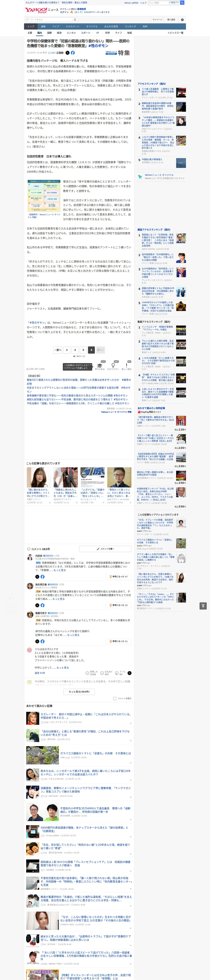
Task: Expand 内田良's comment with もっと見る
Action: pos(60,570)
